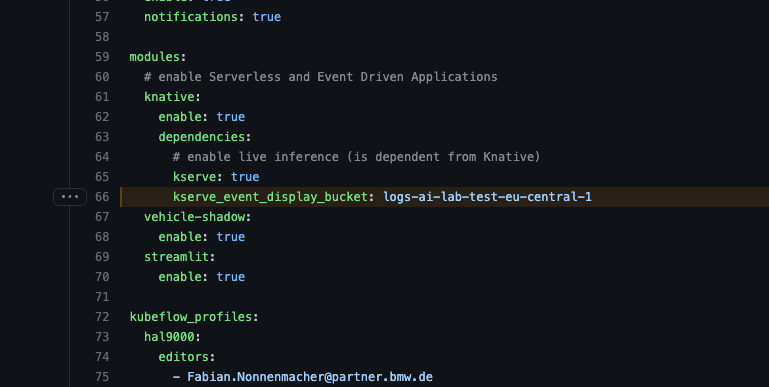Click line number 63

pyautogui.click(x=102, y=137)
